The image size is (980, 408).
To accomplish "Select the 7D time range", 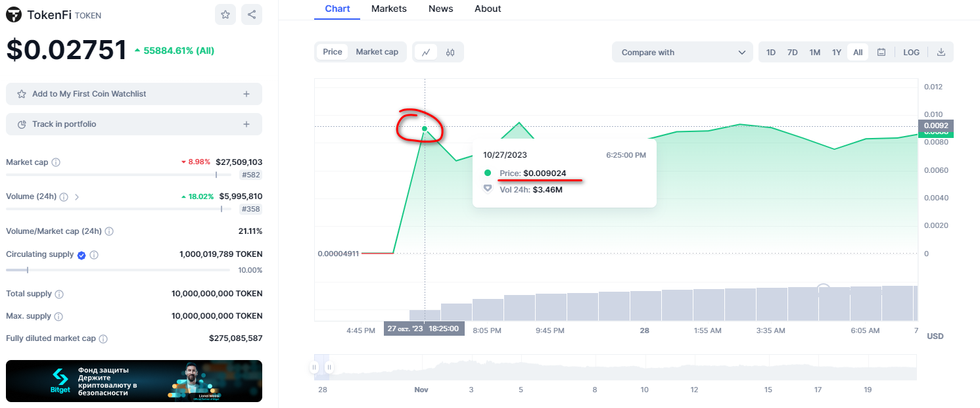I will (793, 53).
